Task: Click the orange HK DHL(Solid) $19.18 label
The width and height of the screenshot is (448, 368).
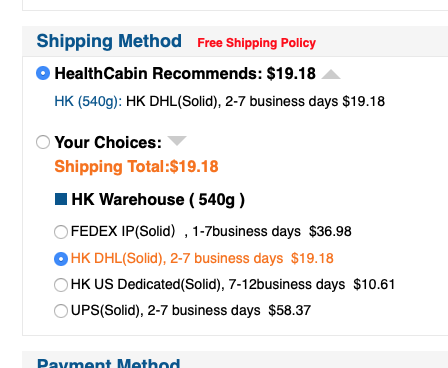Action: tap(202, 258)
